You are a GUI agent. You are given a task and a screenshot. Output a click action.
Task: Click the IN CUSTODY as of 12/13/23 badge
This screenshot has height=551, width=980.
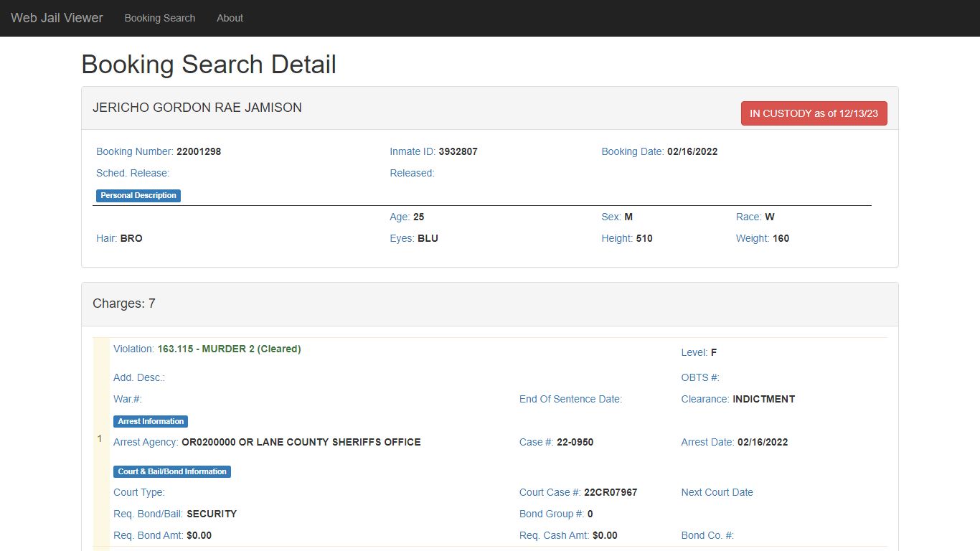coord(814,113)
